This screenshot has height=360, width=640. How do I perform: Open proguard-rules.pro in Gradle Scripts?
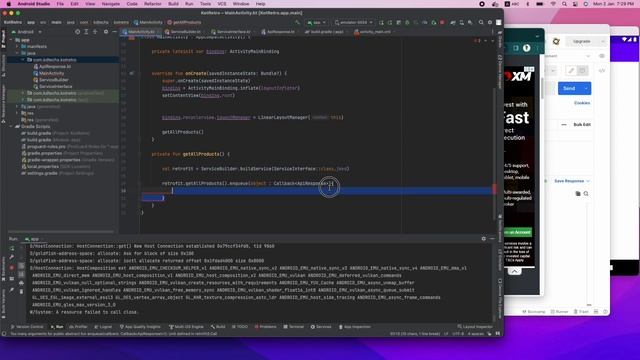[46, 147]
